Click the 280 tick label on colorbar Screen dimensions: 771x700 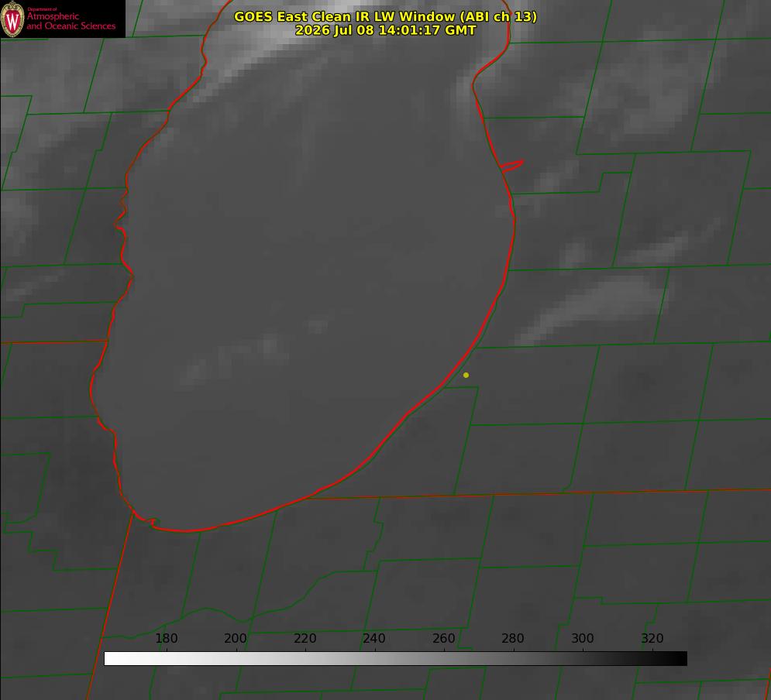(x=513, y=638)
